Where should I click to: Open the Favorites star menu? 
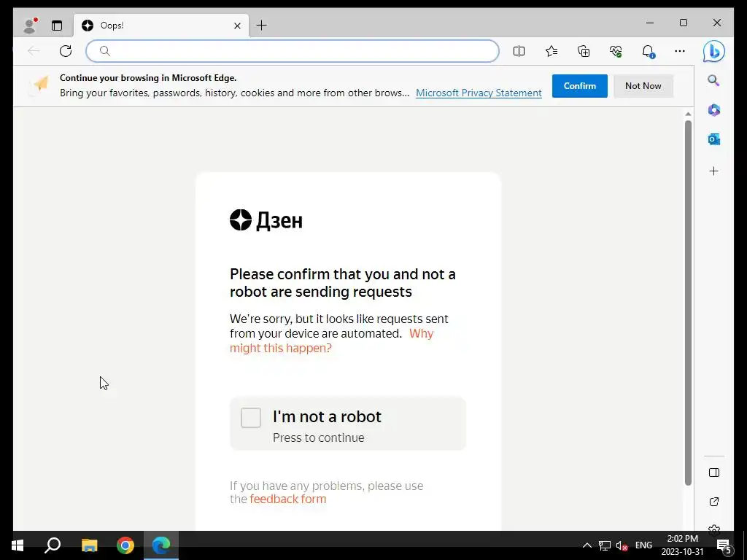point(551,51)
